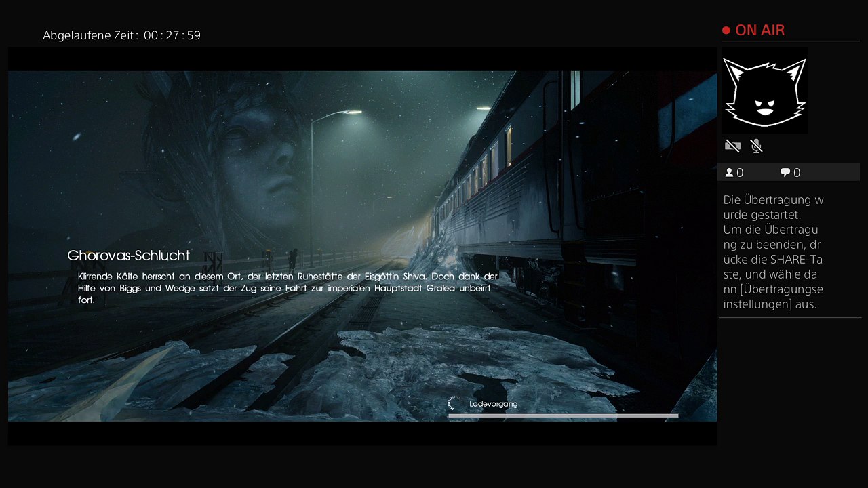Click the Ladevorgang progress bar
868x488 pixels.
pos(563,415)
